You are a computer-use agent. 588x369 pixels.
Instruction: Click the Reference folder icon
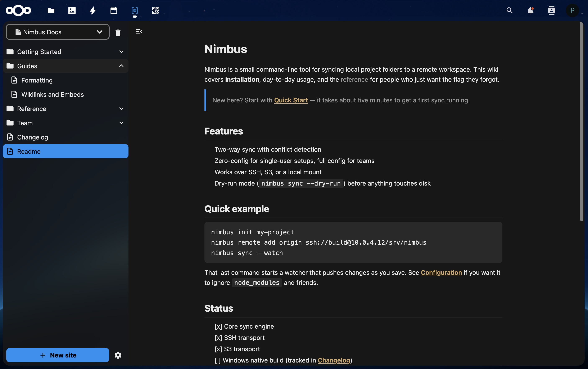pos(10,109)
